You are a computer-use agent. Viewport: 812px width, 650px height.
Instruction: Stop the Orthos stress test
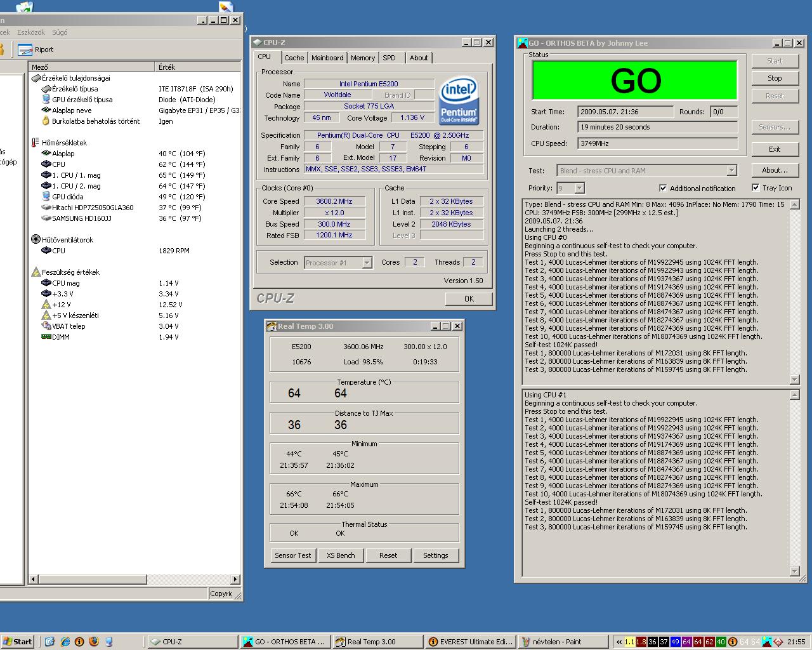[x=775, y=78]
